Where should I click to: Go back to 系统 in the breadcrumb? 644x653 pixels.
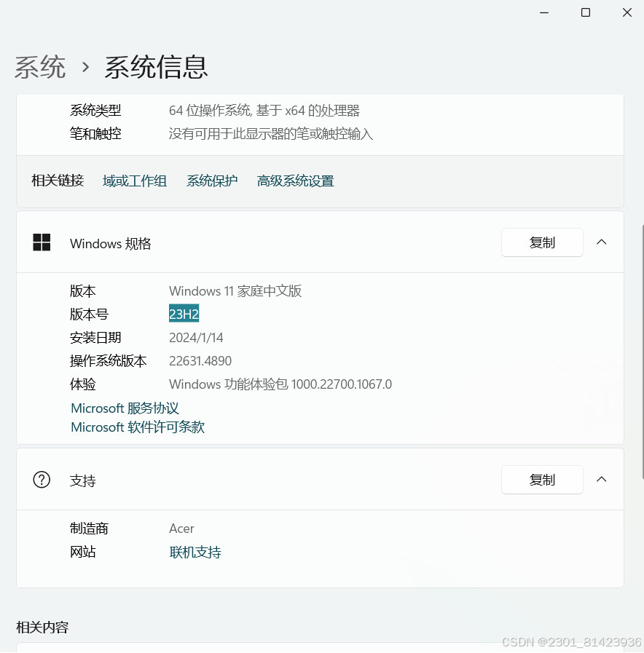coord(40,67)
